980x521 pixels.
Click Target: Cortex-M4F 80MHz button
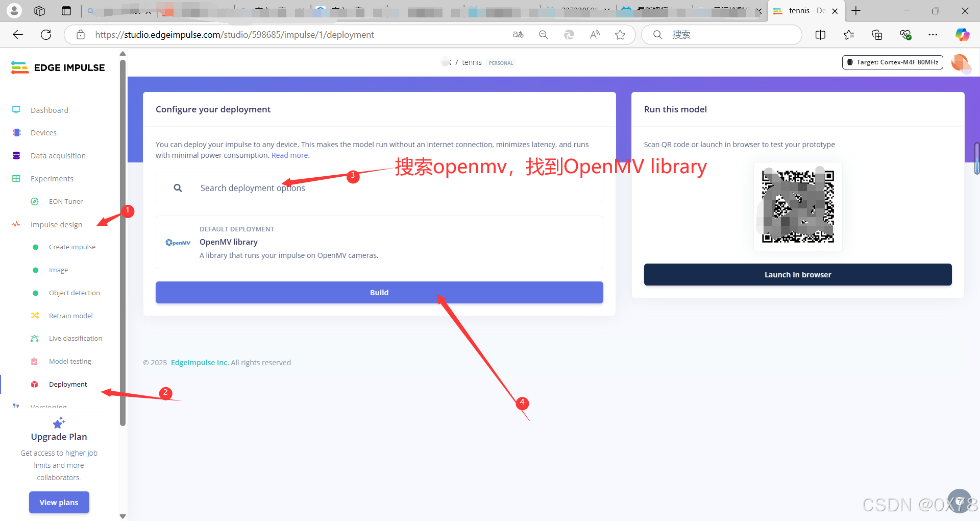892,62
